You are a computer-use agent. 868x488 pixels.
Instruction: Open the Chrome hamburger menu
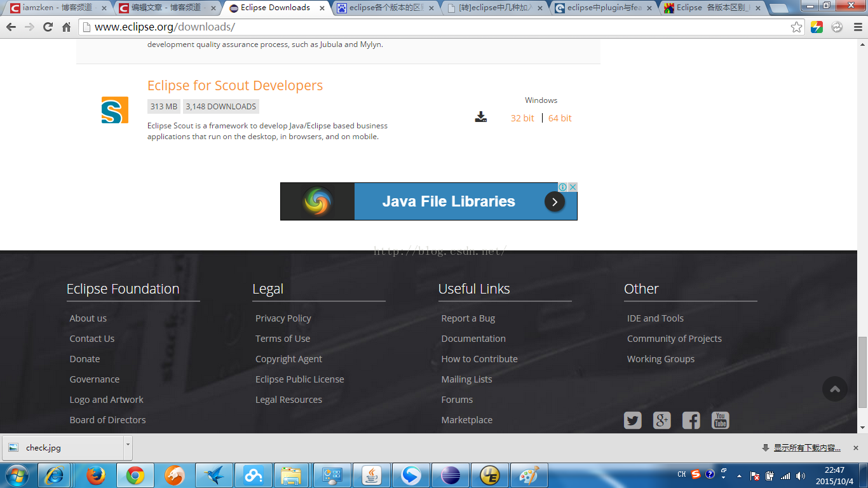(857, 27)
